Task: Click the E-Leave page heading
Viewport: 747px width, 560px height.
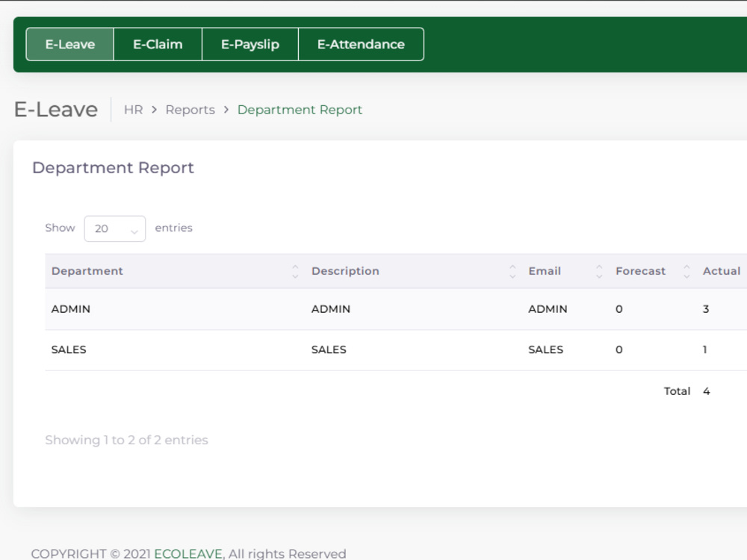Action: 56,110
